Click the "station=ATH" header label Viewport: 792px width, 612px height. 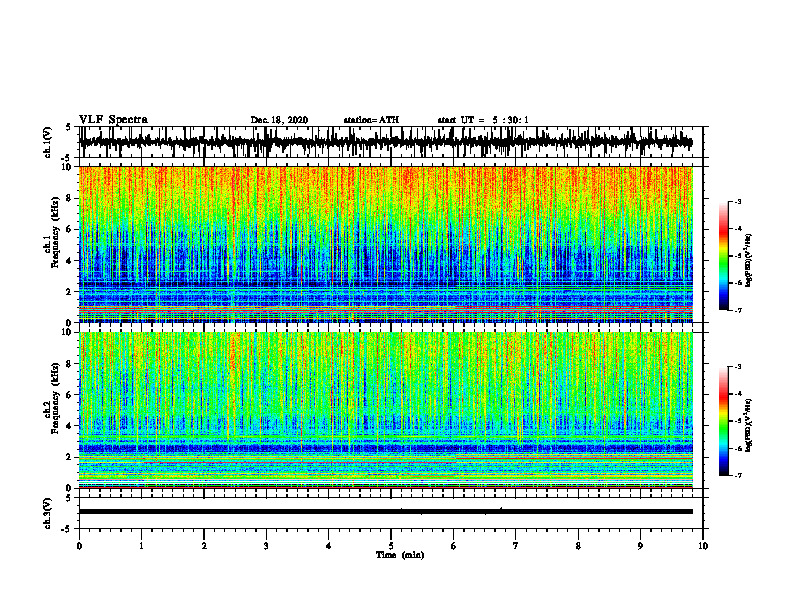[371, 120]
